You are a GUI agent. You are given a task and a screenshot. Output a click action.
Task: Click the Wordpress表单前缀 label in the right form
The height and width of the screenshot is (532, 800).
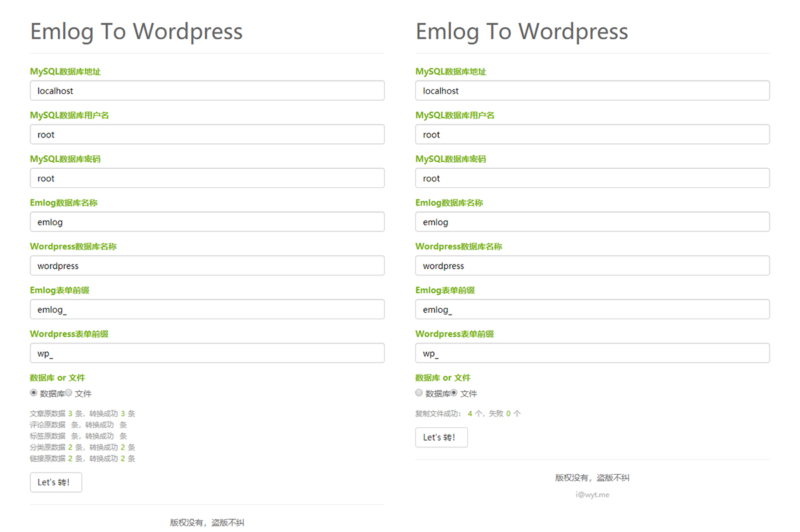(x=455, y=334)
